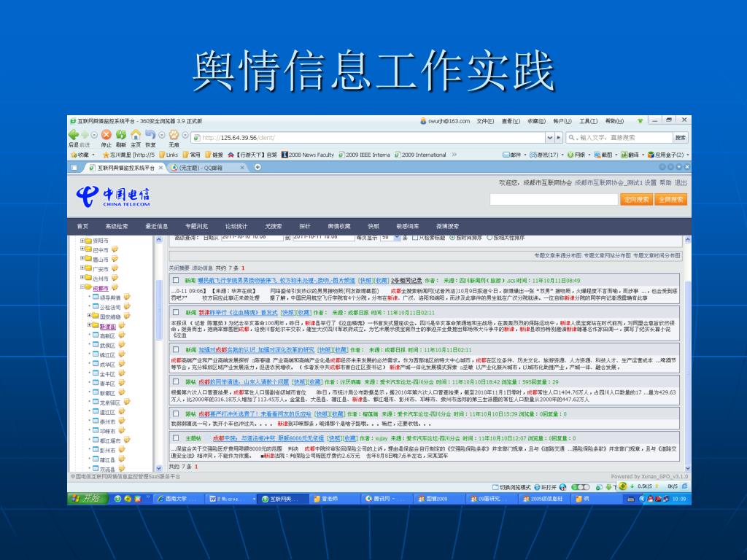Click the left tree scrollbar down arrow
The image size is (747, 560).
[x=159, y=468]
